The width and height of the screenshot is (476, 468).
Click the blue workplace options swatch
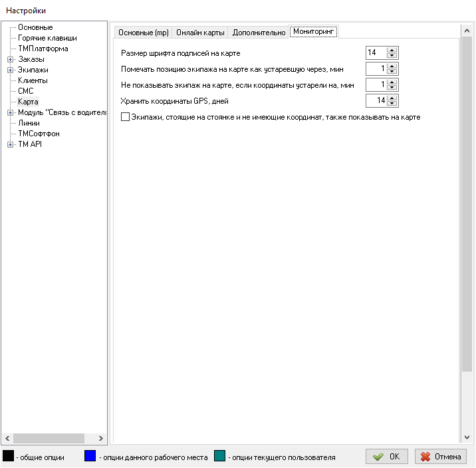pos(90,456)
